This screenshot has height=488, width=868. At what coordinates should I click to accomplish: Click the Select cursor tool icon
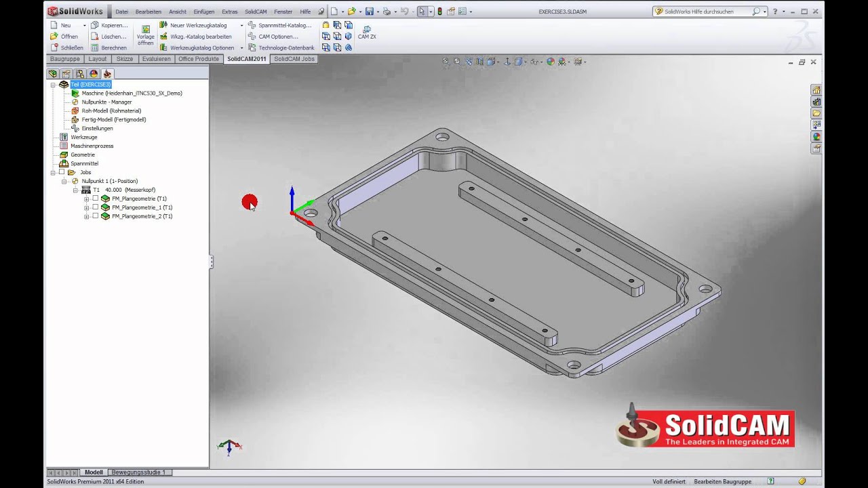click(422, 12)
